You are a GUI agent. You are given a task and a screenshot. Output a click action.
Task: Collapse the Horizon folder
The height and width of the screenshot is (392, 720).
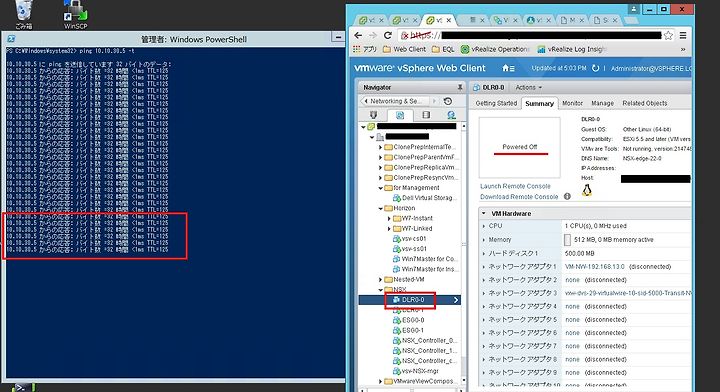380,208
